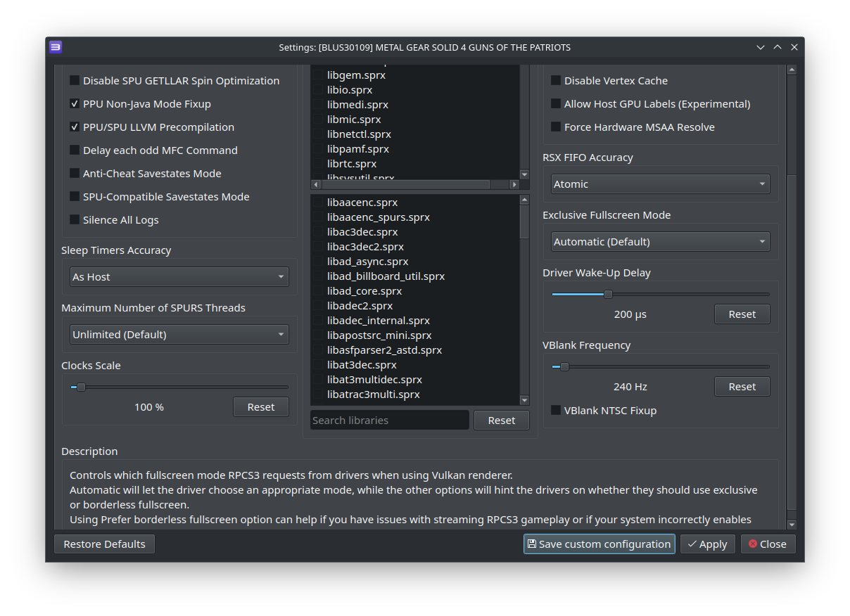Check libaacenc_spurs.sprx library checkbox
Viewport: 850px width, 616px height.
(x=319, y=217)
